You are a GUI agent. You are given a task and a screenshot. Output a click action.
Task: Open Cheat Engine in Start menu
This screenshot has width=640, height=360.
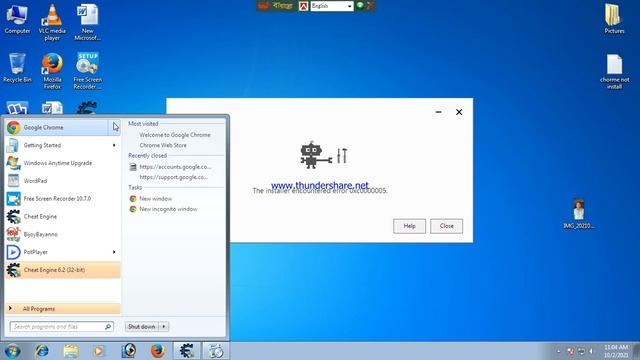[x=63, y=216]
